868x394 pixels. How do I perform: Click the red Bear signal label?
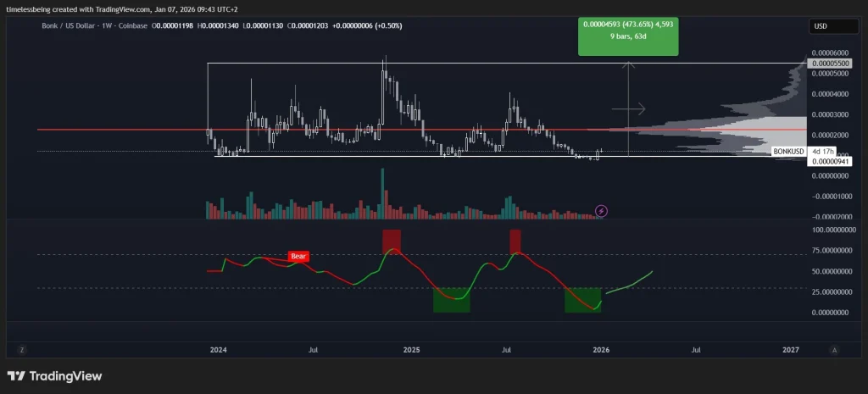point(298,255)
